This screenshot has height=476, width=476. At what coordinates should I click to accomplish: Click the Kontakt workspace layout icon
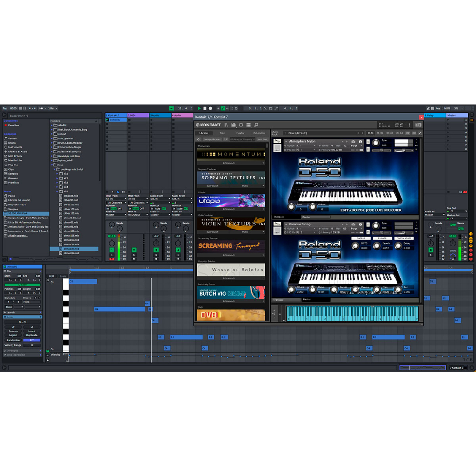coord(248,125)
